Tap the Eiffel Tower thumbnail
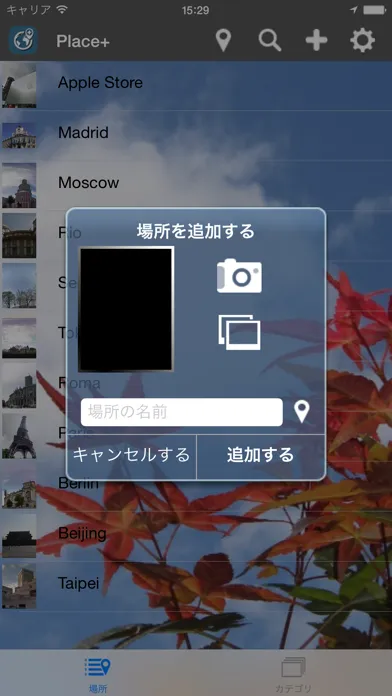The image size is (392, 696). pos(19,436)
